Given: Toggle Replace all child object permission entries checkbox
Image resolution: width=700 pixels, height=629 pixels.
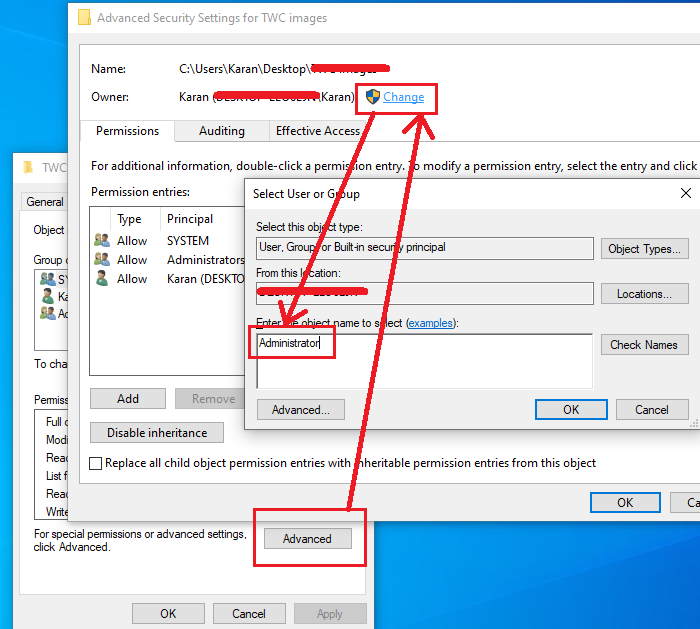Looking at the screenshot, I should click(x=96, y=463).
